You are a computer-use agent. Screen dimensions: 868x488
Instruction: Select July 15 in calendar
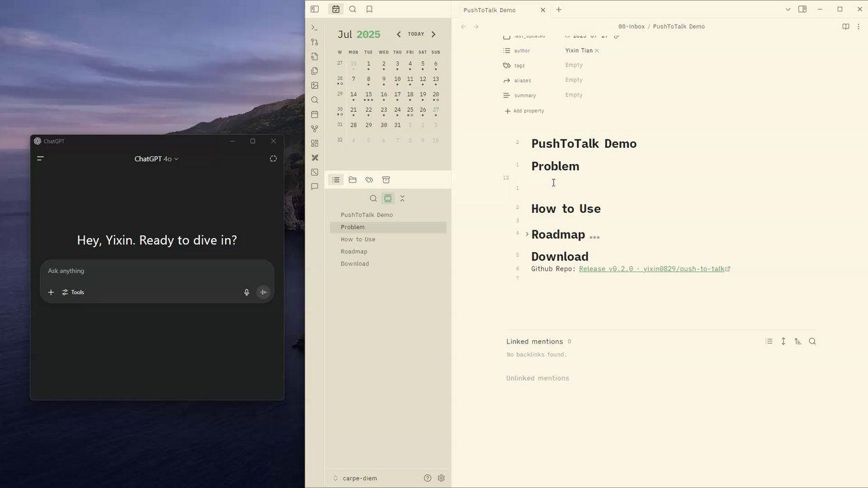[x=368, y=95]
